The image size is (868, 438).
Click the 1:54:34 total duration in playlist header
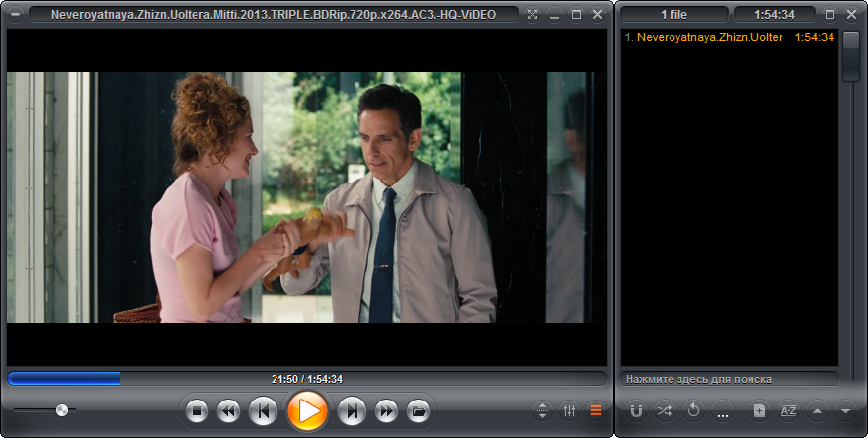point(774,15)
